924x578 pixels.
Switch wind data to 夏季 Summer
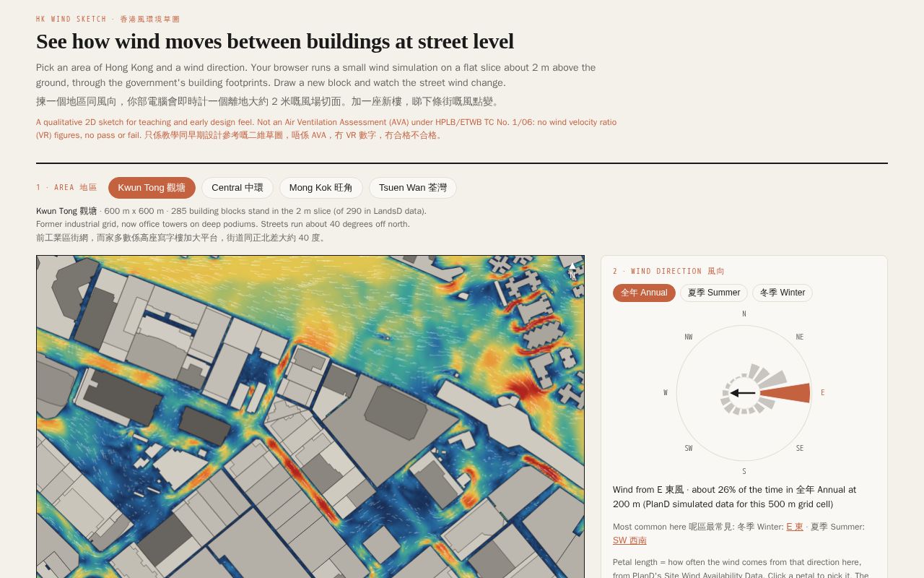pos(714,293)
